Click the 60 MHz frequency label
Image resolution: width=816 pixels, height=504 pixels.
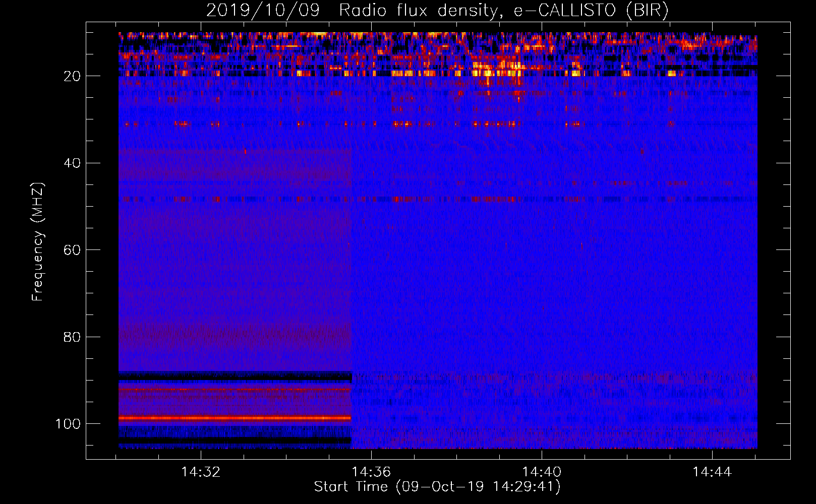pyautogui.click(x=73, y=250)
